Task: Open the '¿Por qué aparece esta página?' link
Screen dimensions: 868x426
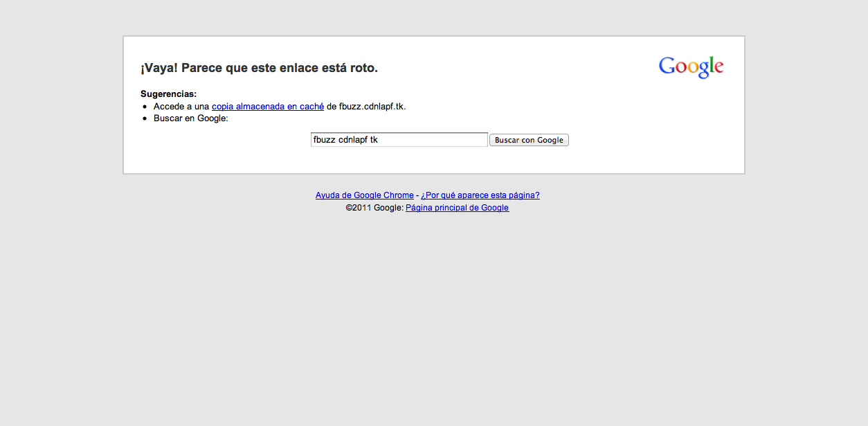Action: click(480, 195)
